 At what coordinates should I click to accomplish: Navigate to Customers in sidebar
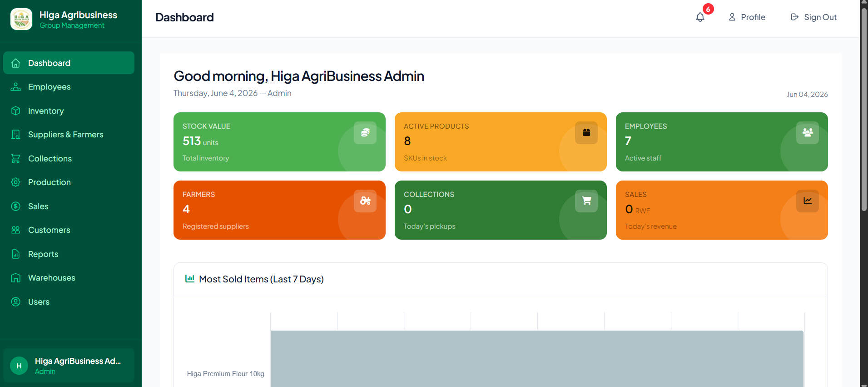pos(69,230)
